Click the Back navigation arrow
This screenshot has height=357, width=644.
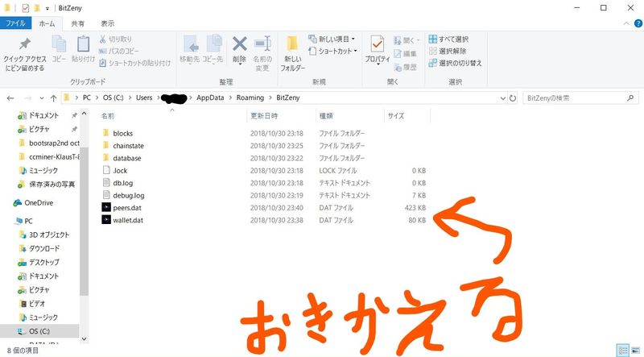tap(10, 98)
